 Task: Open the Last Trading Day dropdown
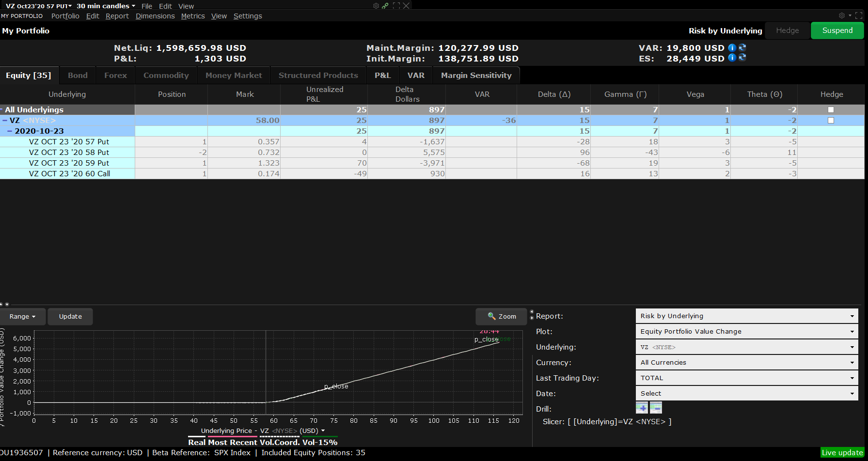point(746,378)
